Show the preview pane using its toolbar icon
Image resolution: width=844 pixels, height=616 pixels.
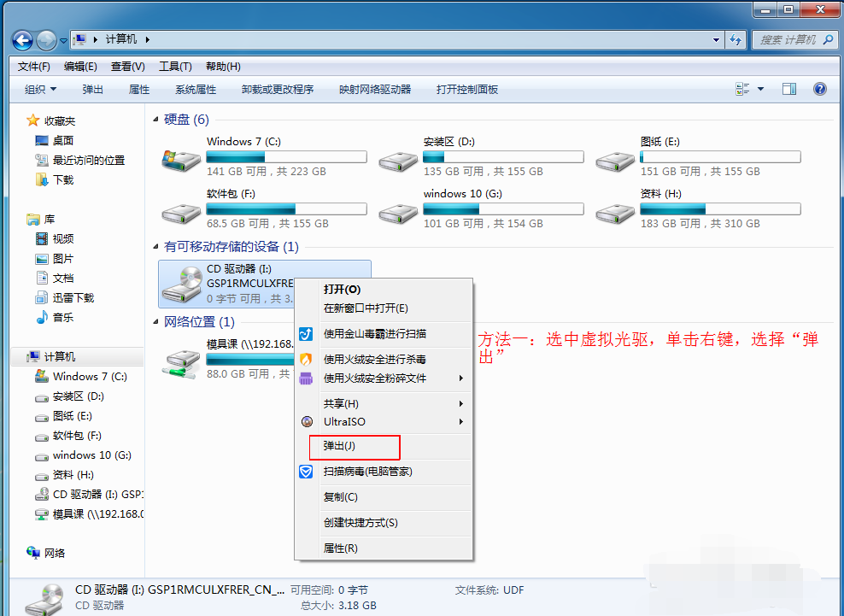788,88
